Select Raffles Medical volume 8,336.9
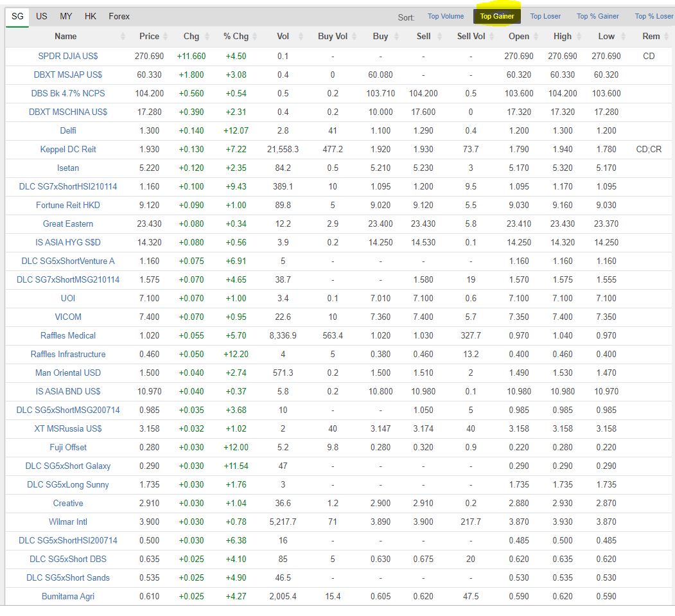This screenshot has width=675, height=616. (283, 336)
